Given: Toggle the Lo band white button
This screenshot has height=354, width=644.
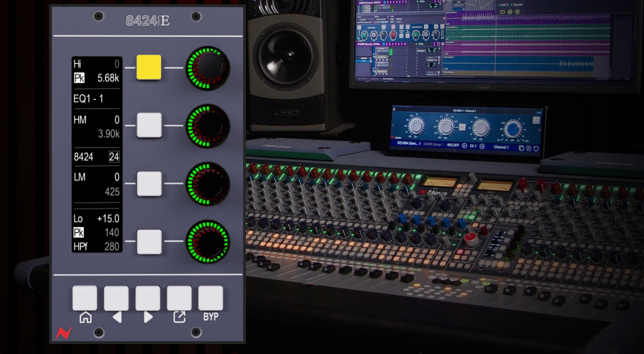Looking at the screenshot, I should pyautogui.click(x=149, y=242).
